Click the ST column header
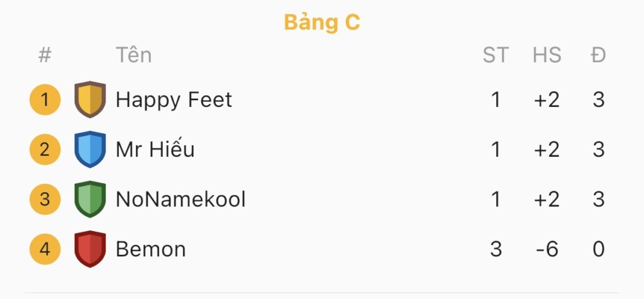 click(496, 55)
